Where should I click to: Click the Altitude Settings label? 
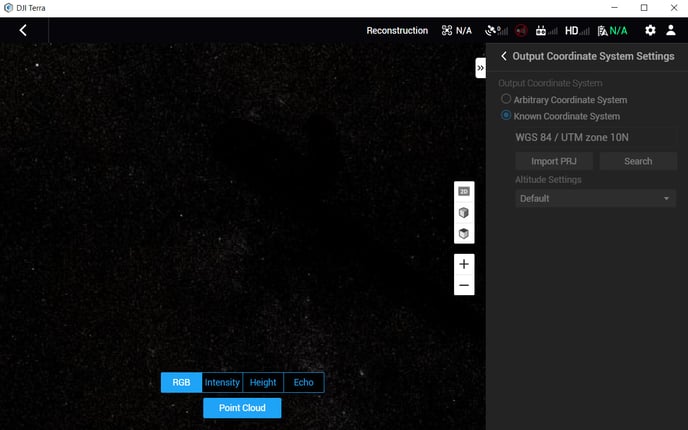tap(548, 179)
